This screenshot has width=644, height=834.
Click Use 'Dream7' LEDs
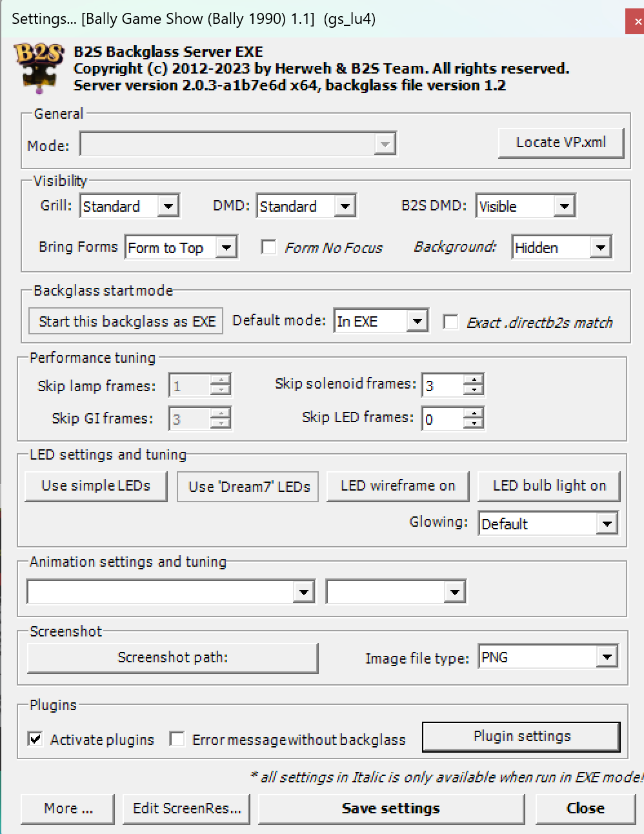247,486
